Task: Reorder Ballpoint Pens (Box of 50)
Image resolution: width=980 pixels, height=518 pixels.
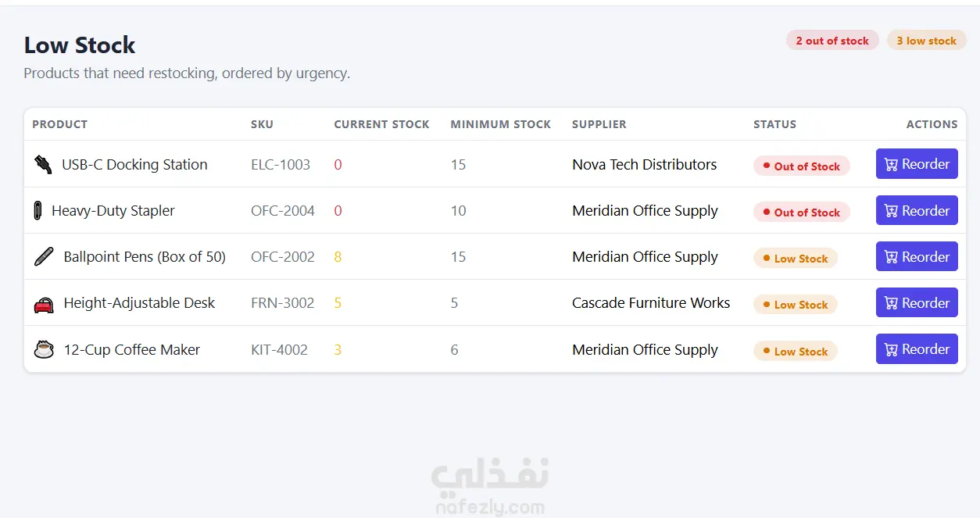Action: pyautogui.click(x=917, y=256)
